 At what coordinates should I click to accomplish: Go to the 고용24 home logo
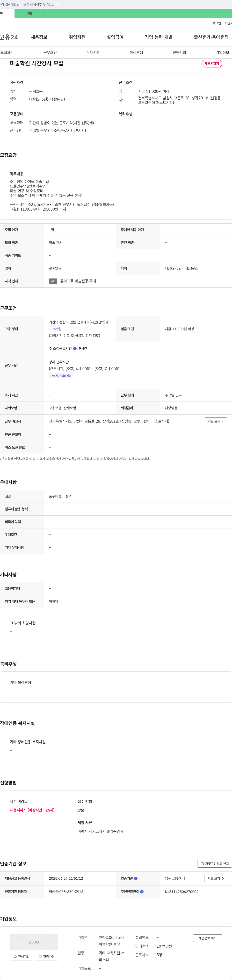9,37
